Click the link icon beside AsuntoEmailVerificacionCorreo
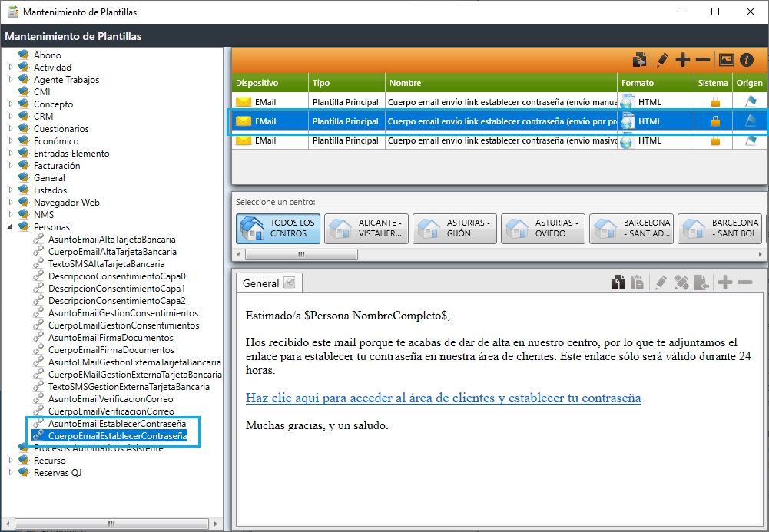 pyautogui.click(x=38, y=398)
